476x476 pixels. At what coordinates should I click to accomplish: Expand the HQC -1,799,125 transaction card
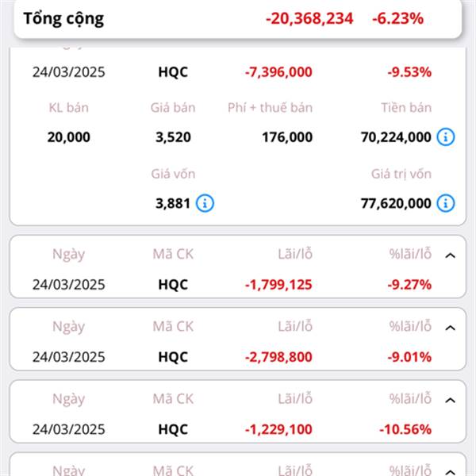click(x=450, y=255)
